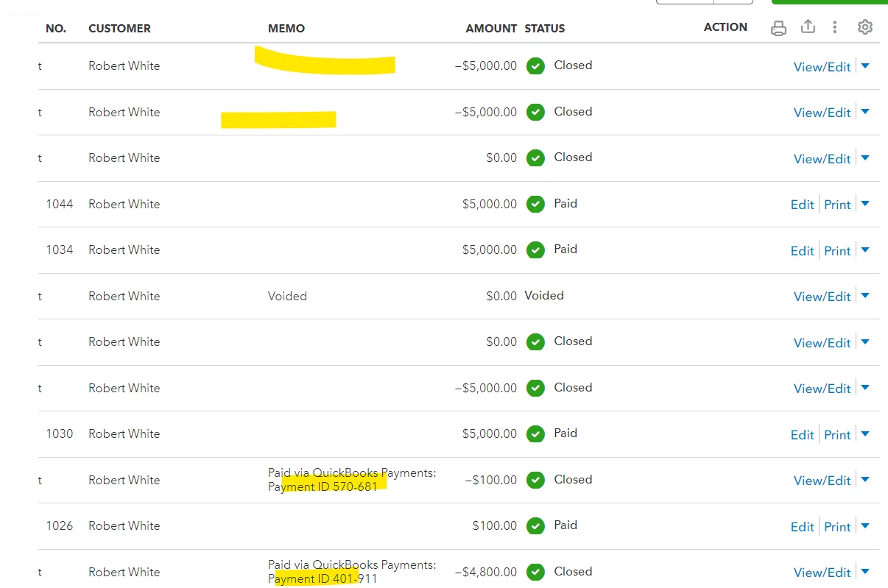
Task: Expand the action dropdown arrow for invoice 1044
Action: [865, 204]
